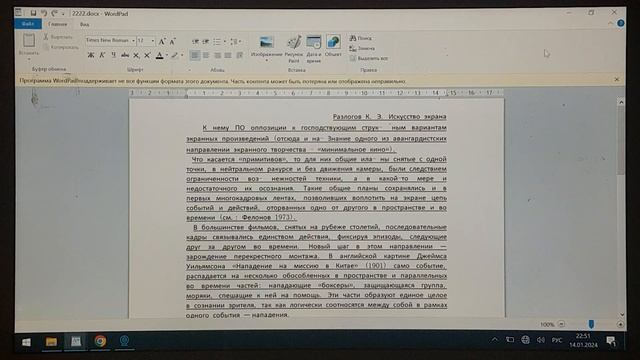Image resolution: width=640 pixels, height=360 pixels.
Task: Click the zoom slider handle
Action: pyautogui.click(x=591, y=324)
